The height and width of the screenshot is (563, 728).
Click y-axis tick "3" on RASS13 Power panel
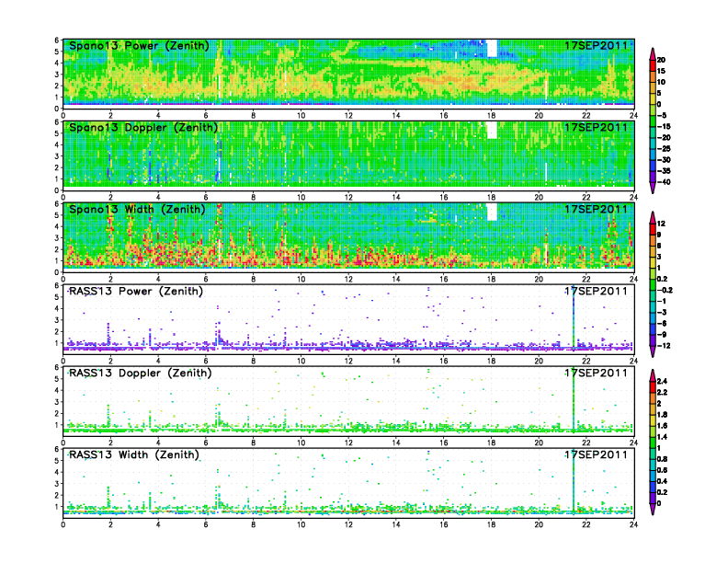[57, 320]
